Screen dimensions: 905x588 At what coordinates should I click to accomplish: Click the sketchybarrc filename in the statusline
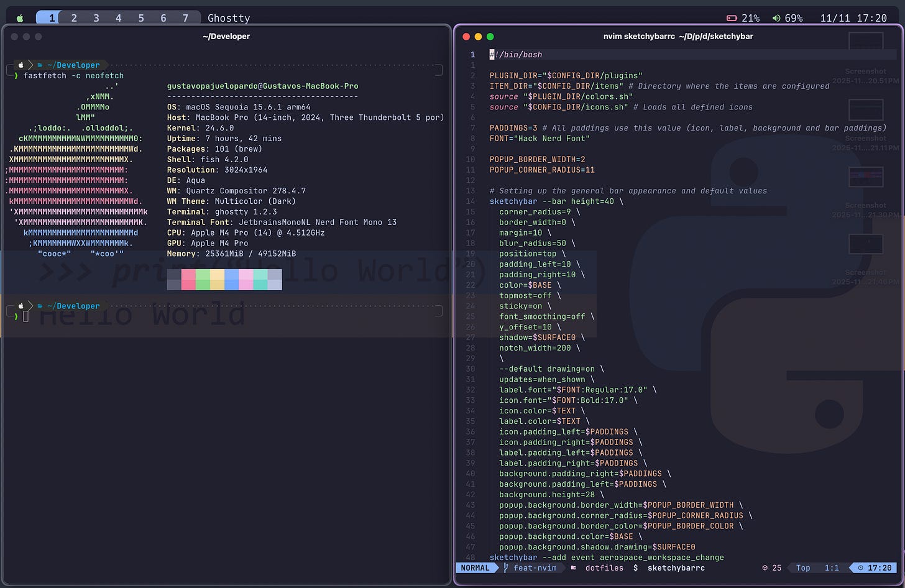point(676,567)
